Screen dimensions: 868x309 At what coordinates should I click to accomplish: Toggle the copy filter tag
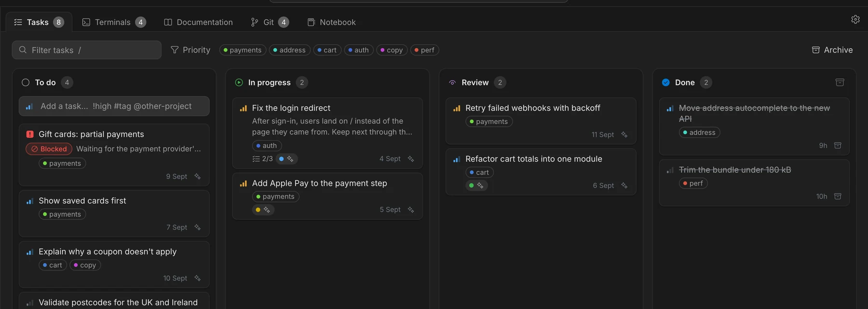click(x=392, y=50)
